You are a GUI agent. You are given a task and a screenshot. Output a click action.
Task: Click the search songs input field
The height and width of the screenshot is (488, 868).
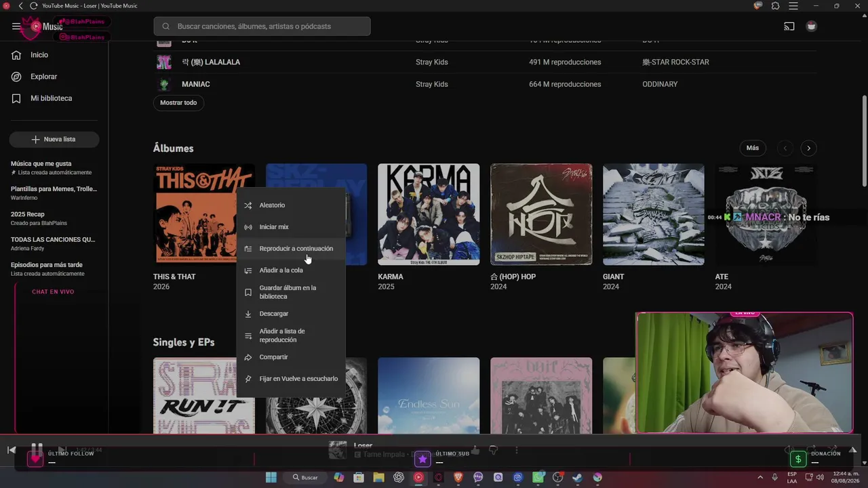click(262, 26)
